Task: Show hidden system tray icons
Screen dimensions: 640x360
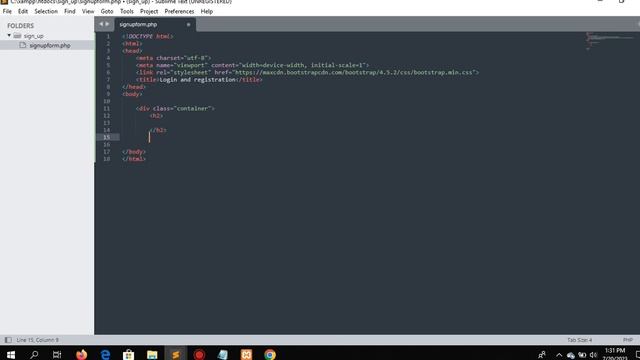Action: 559,355
